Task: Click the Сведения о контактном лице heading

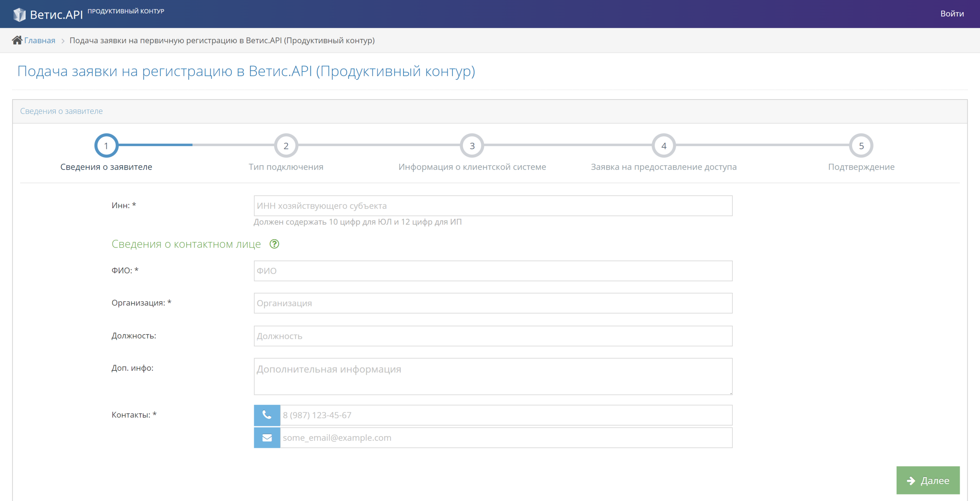Action: click(186, 244)
